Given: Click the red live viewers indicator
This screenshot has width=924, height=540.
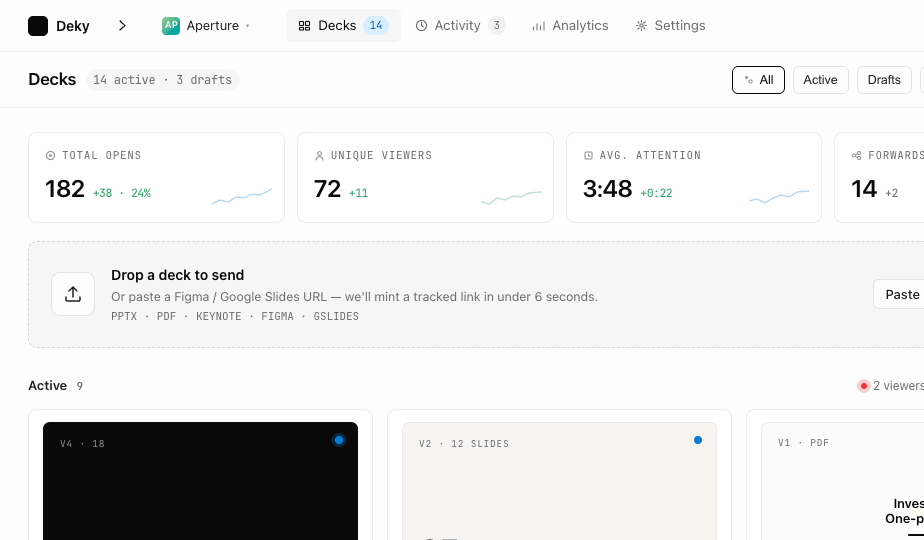Looking at the screenshot, I should [864, 386].
